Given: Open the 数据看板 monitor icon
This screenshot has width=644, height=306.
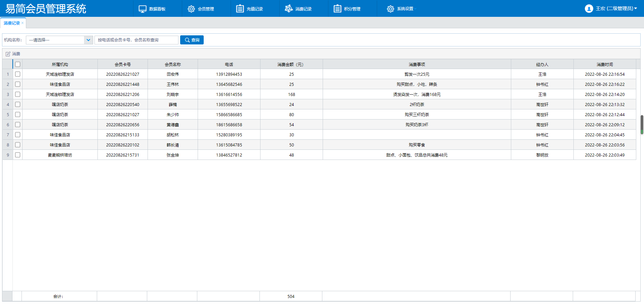Looking at the screenshot, I should coord(143,9).
